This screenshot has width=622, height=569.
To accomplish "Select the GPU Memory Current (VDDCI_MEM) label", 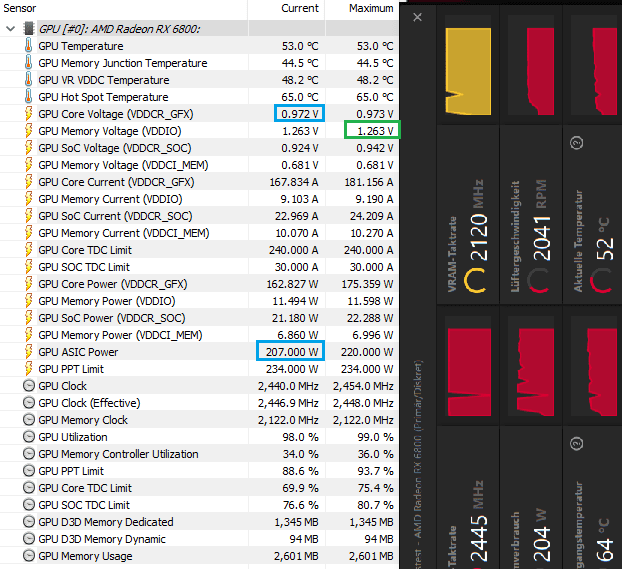I will 124,233.
